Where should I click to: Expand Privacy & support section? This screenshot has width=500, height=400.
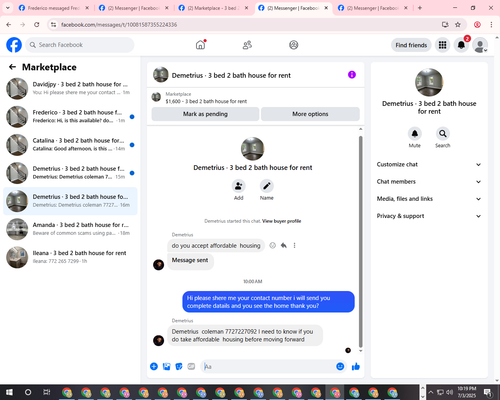tap(429, 216)
